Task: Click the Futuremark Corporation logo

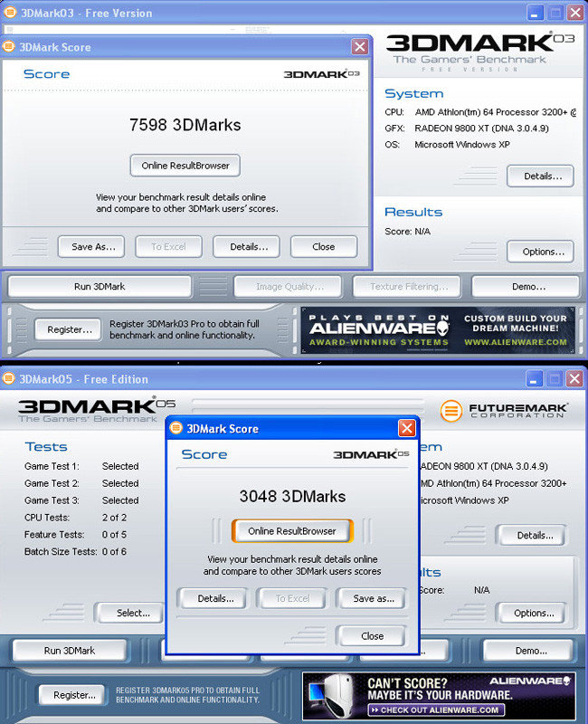Action: point(505,410)
